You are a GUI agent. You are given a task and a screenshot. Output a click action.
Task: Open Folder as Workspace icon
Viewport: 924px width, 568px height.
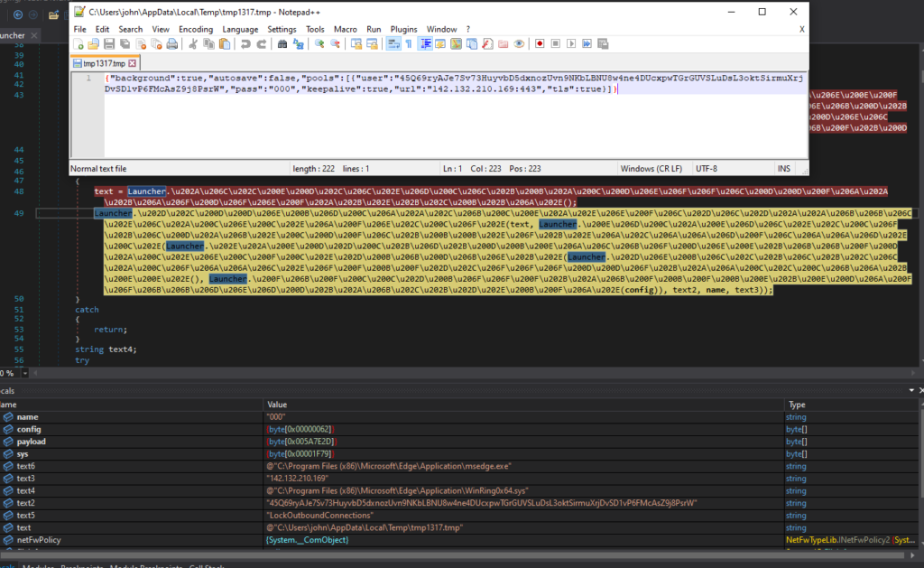click(x=504, y=44)
